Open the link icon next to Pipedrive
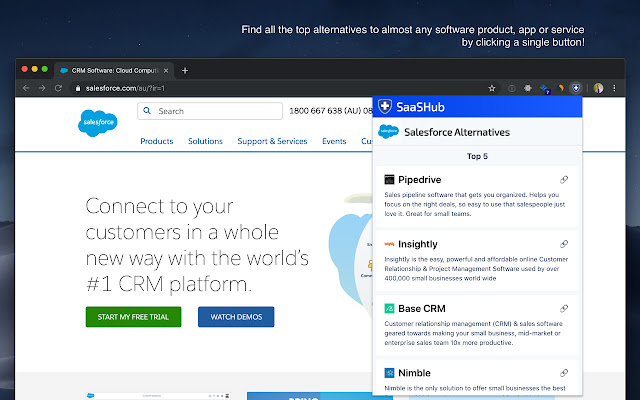 click(564, 179)
